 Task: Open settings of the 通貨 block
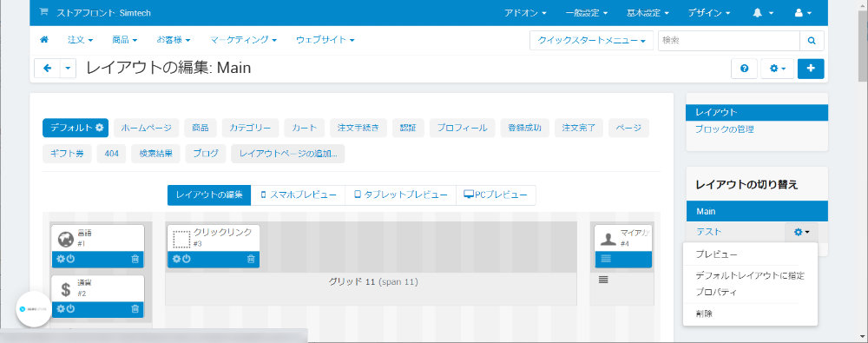pos(61,308)
